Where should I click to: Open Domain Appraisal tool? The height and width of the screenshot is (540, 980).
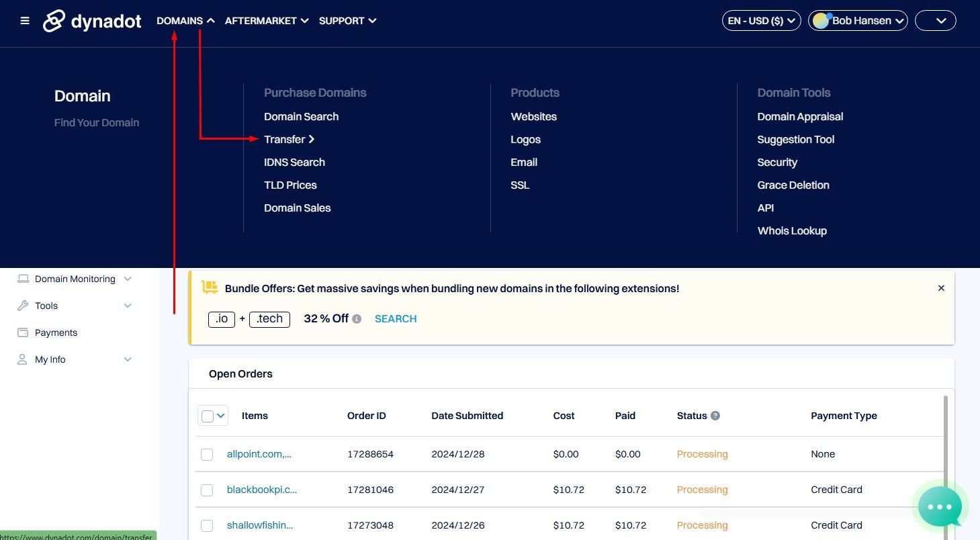pos(800,117)
